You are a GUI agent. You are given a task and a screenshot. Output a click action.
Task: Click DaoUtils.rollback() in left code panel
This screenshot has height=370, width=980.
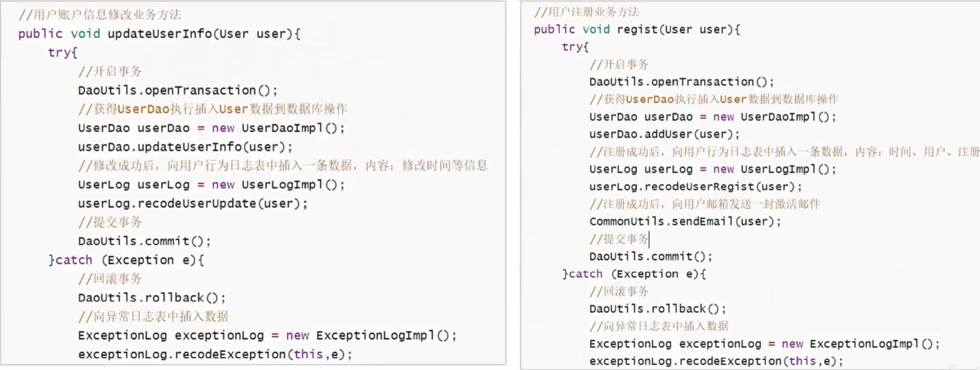(152, 298)
